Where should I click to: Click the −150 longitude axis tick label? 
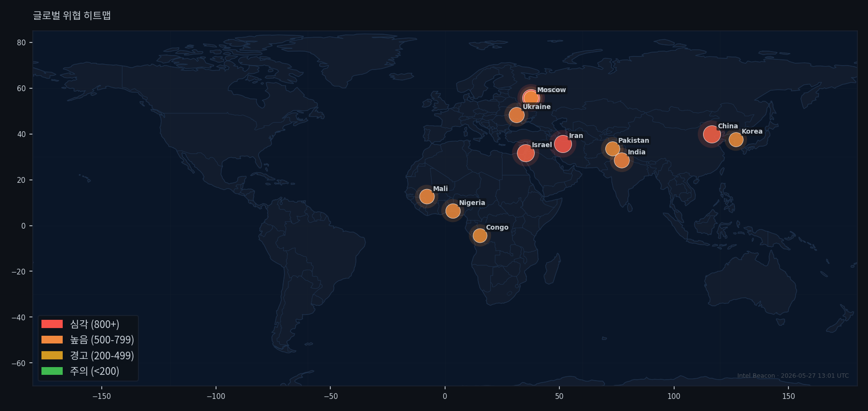pos(101,396)
